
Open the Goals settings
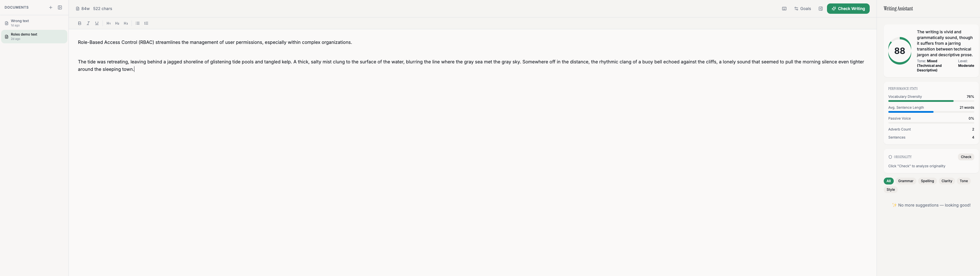[803, 9]
